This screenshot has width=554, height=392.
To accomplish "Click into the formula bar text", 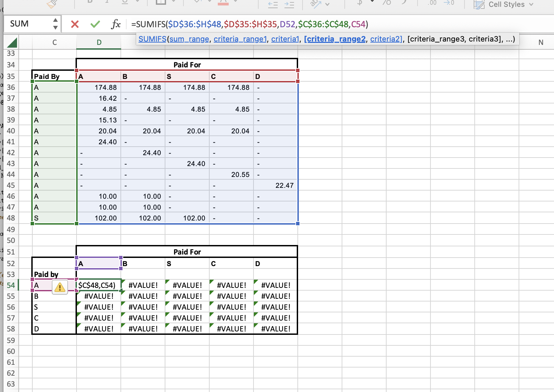I will (x=250, y=24).
